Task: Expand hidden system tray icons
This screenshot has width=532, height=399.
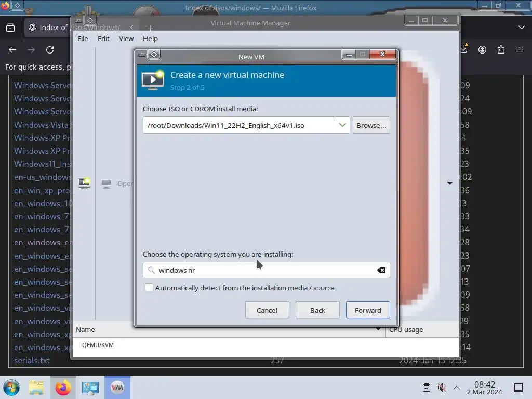Action: point(457,388)
